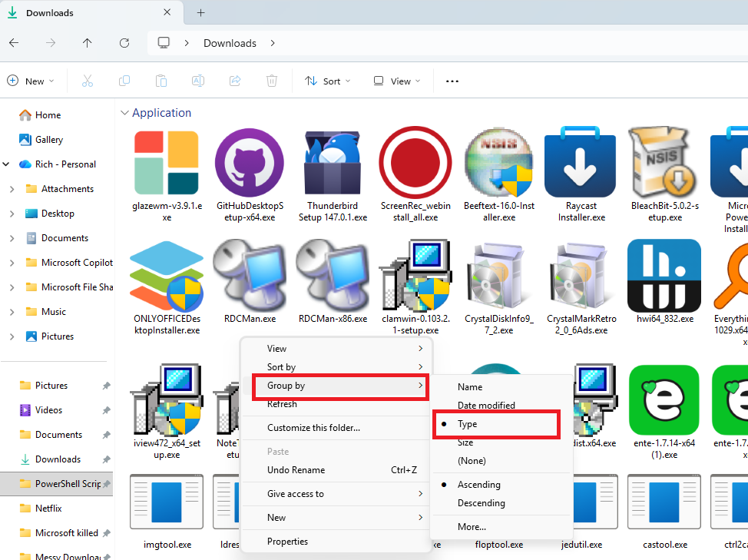The height and width of the screenshot is (560, 748).
Task: Select BleachBit-5.0.2-setup.exe icon
Action: tap(664, 162)
